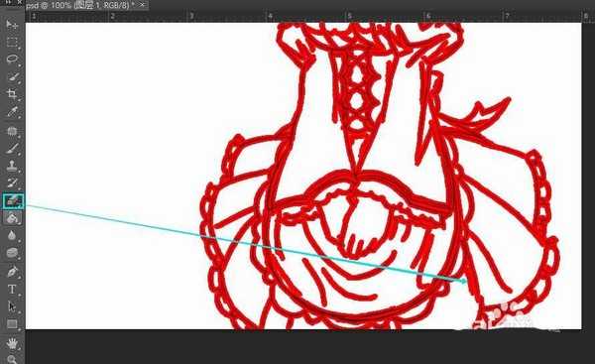Click the highlighted Eraser tool
Screen dimensions: 595x364
(13, 200)
